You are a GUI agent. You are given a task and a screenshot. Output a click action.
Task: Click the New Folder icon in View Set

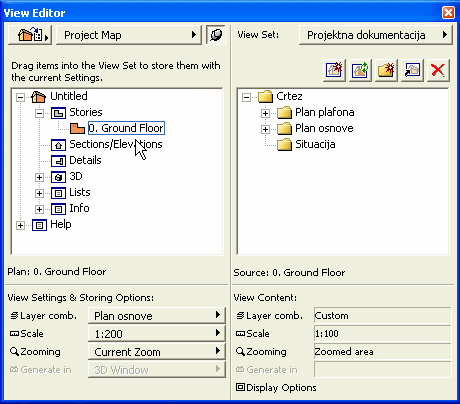[386, 70]
